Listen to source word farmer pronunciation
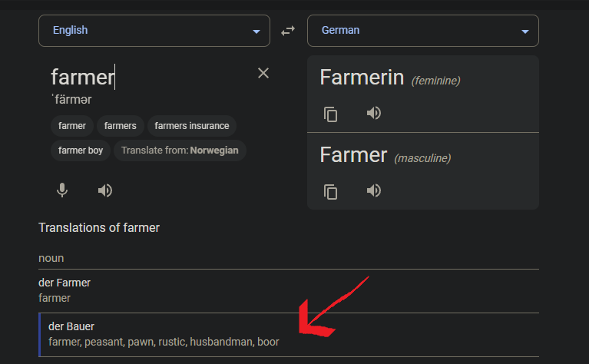The image size is (589, 364). coord(105,190)
